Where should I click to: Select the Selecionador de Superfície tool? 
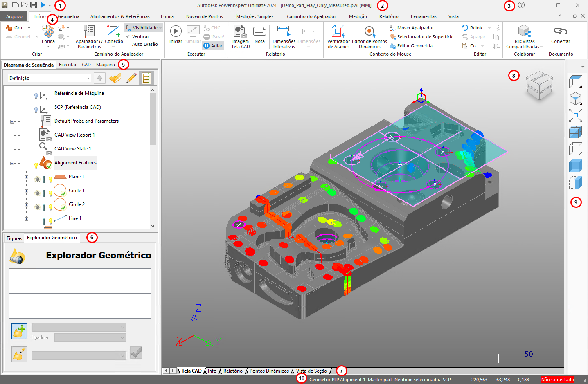[421, 37]
